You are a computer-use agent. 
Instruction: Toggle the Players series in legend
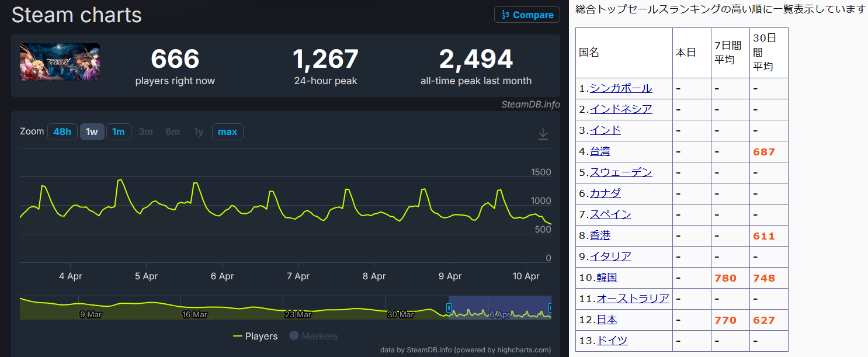tap(255, 336)
